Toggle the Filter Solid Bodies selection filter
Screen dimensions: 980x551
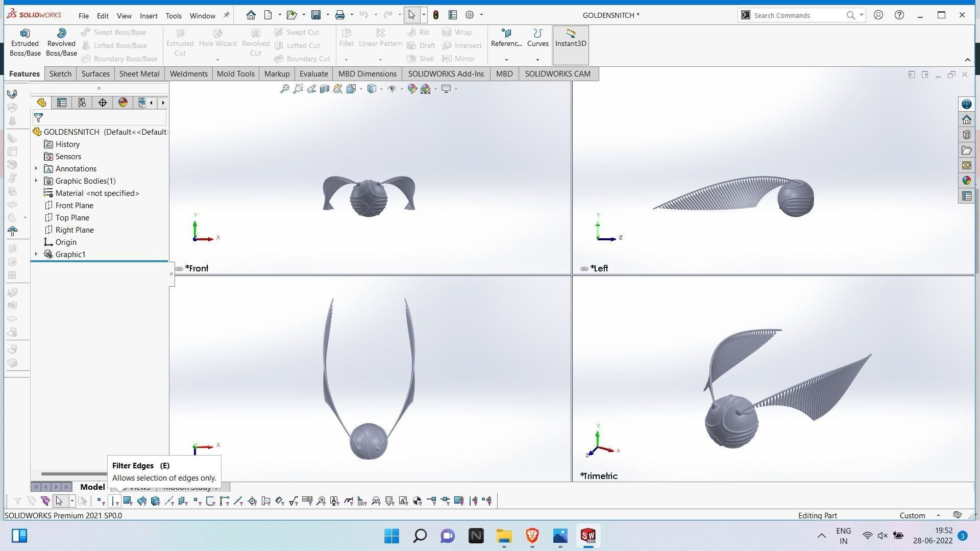coord(156,501)
